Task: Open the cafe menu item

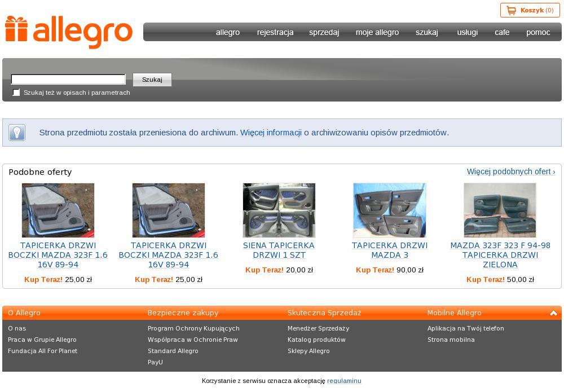Action: pos(502,32)
